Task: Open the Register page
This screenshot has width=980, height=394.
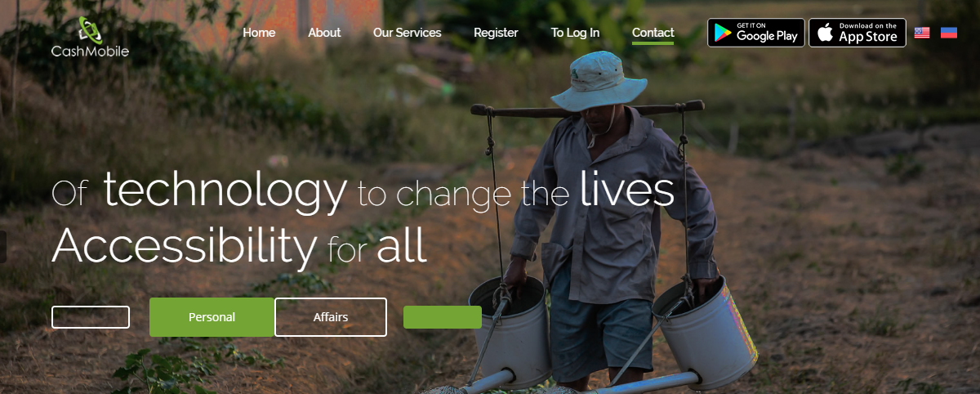Action: pos(496,33)
